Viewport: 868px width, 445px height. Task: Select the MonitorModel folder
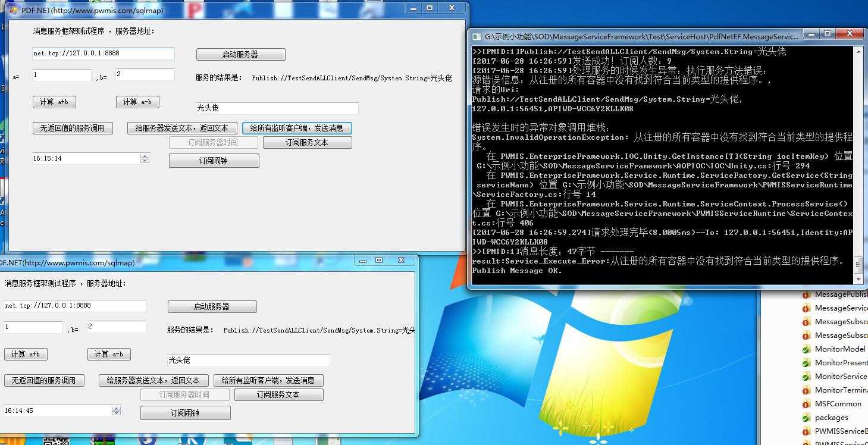(x=834, y=349)
